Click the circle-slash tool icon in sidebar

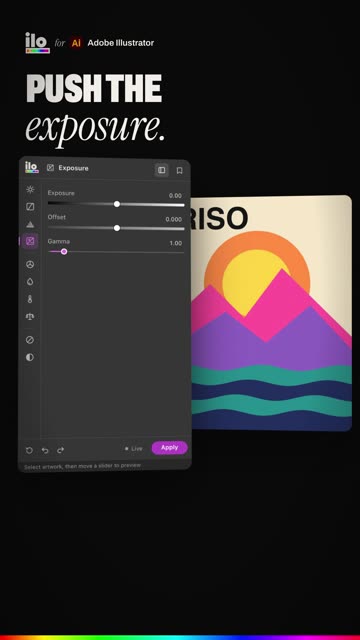pos(30,340)
